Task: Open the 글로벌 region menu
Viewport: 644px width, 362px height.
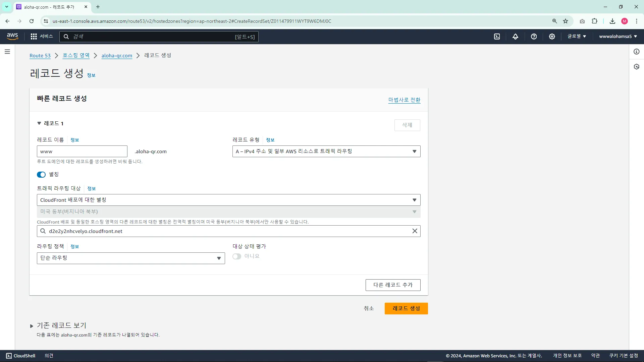Action: [x=577, y=37]
